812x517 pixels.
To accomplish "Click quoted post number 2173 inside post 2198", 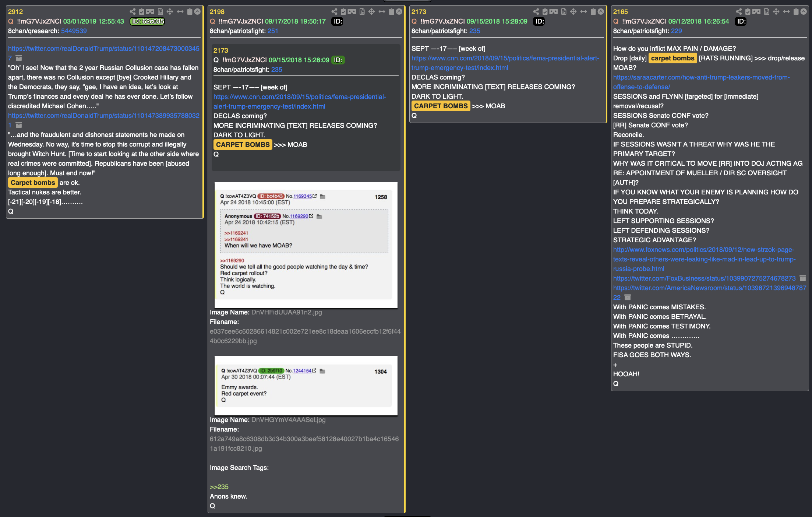I will pyautogui.click(x=221, y=50).
